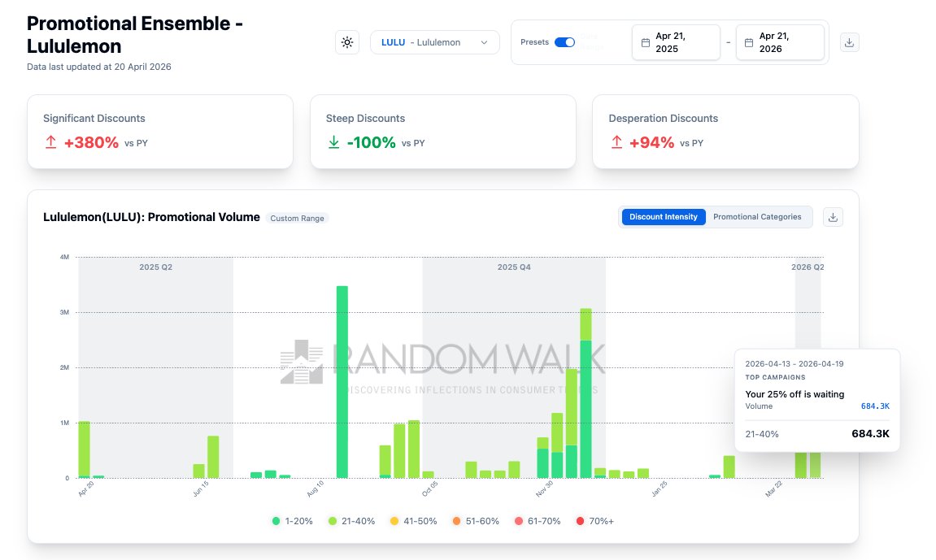Open the Significant Discounts card
This screenshot has height=560, width=936.
(160, 131)
